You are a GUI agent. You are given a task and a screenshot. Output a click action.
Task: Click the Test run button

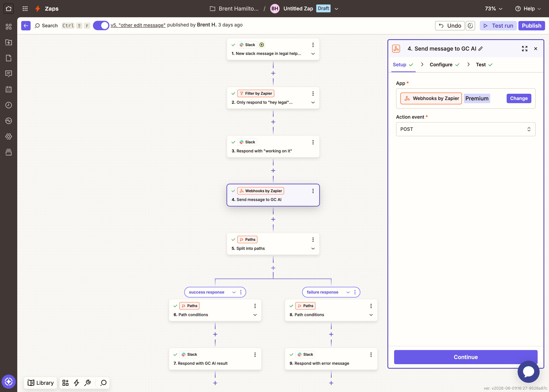pyautogui.click(x=498, y=25)
